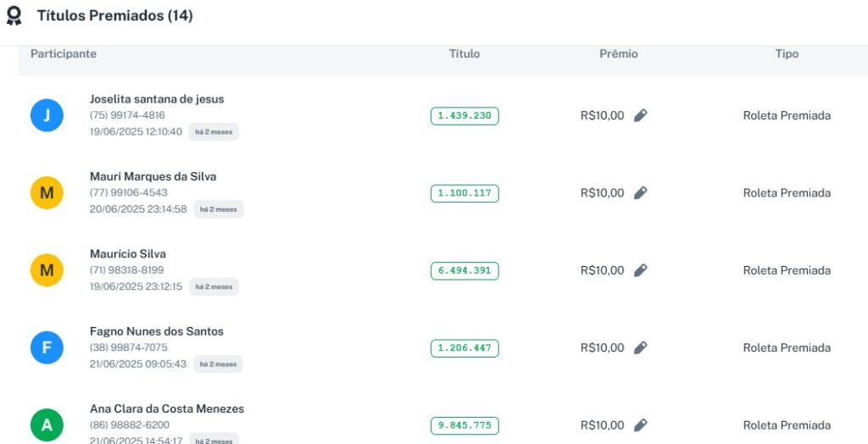The image size is (868, 444).
Task: Click Mauri Marques's yellow M avatar
Action: (47, 193)
